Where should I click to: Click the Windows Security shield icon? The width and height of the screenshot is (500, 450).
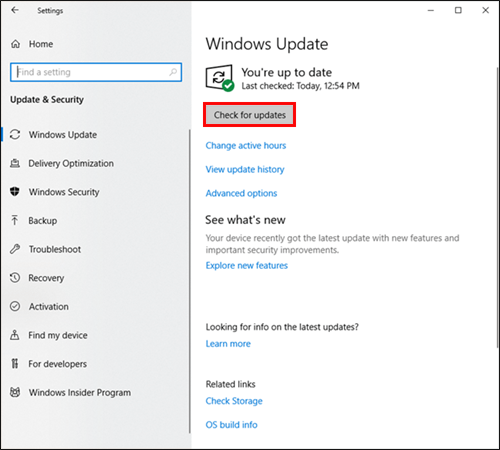click(x=15, y=192)
